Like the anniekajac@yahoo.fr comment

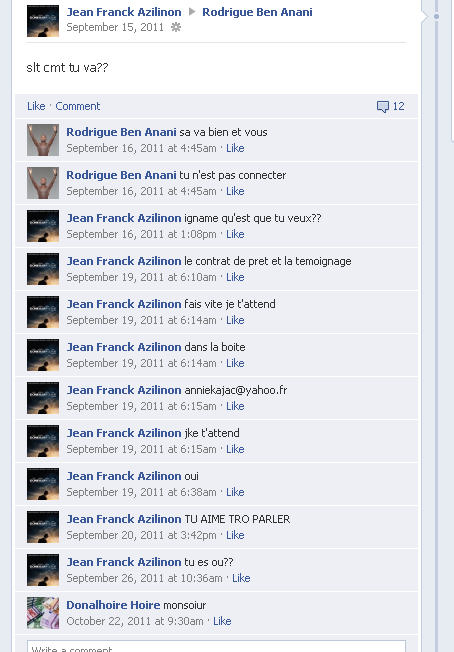coord(235,406)
